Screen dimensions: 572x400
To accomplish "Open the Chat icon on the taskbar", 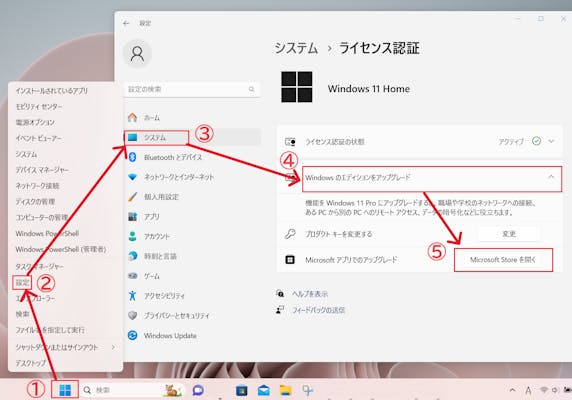I will pyautogui.click(x=198, y=390).
